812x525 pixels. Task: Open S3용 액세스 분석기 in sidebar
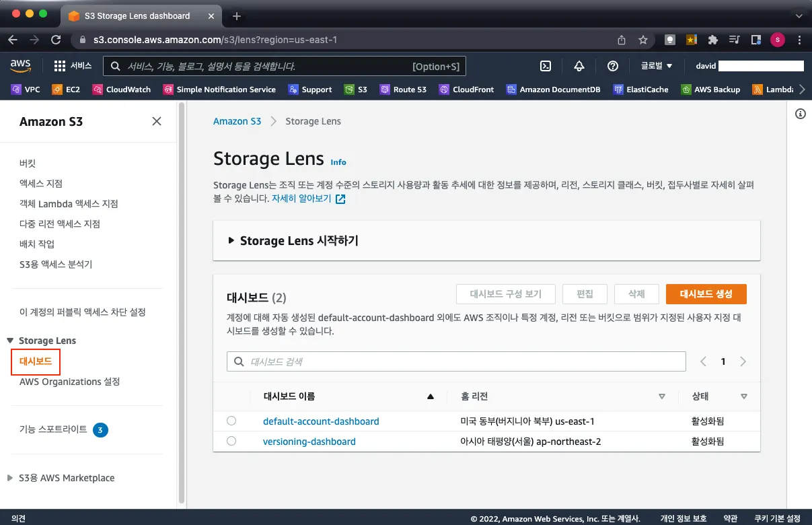[56, 264]
